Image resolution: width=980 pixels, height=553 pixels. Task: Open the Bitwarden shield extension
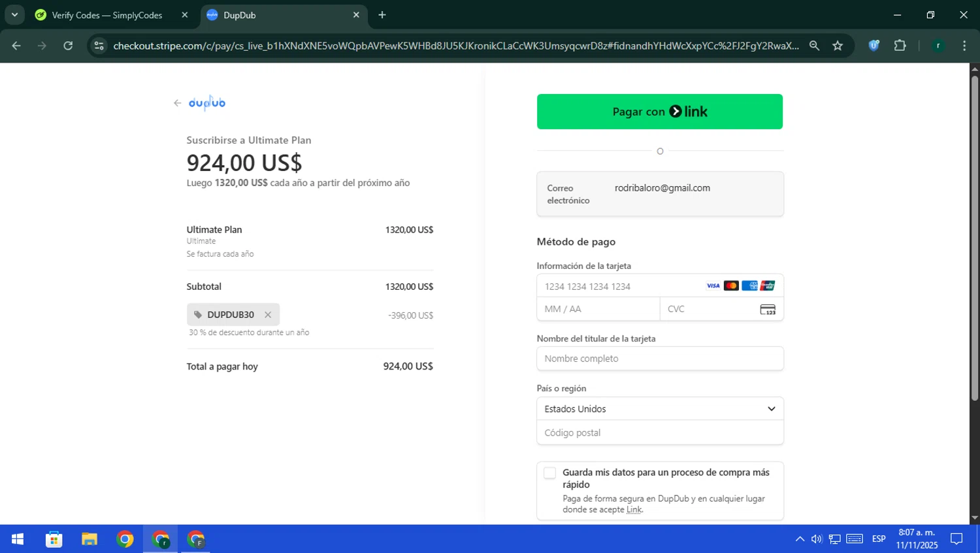874,46
